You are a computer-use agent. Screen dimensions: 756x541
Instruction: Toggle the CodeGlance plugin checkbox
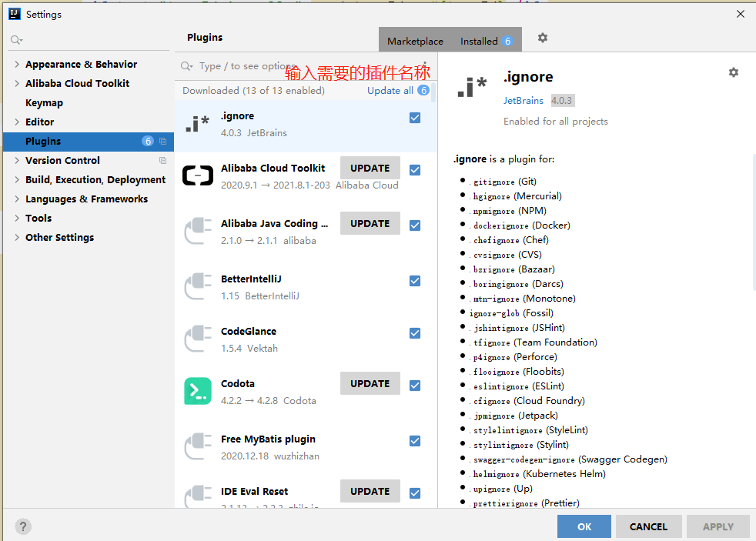pyautogui.click(x=415, y=333)
